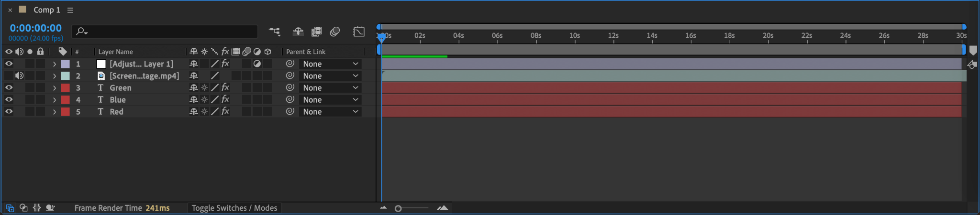Select the Comp 1 tab
This screenshot has height=215, width=980.
pos(46,10)
